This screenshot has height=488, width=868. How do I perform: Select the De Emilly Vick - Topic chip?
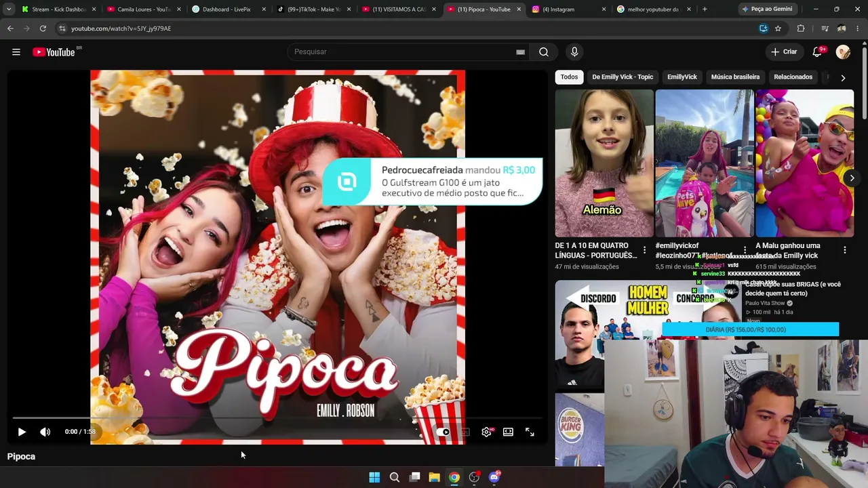623,77
